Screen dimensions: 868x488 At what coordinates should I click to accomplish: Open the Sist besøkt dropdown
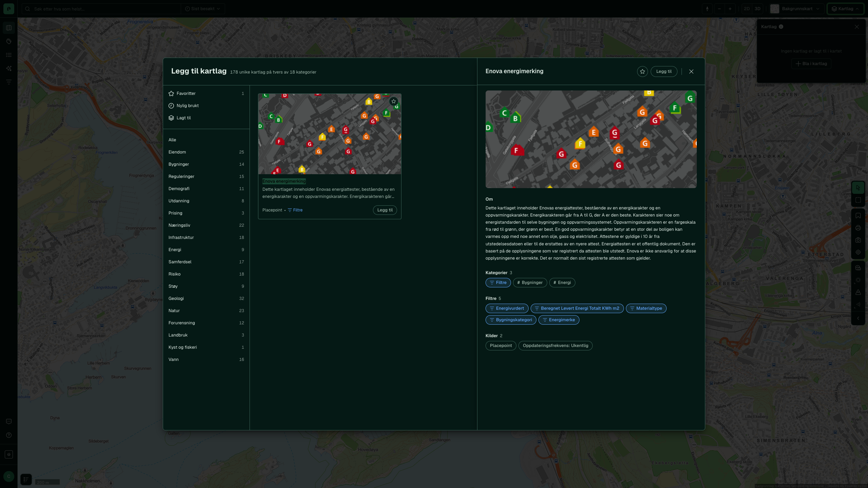[203, 9]
